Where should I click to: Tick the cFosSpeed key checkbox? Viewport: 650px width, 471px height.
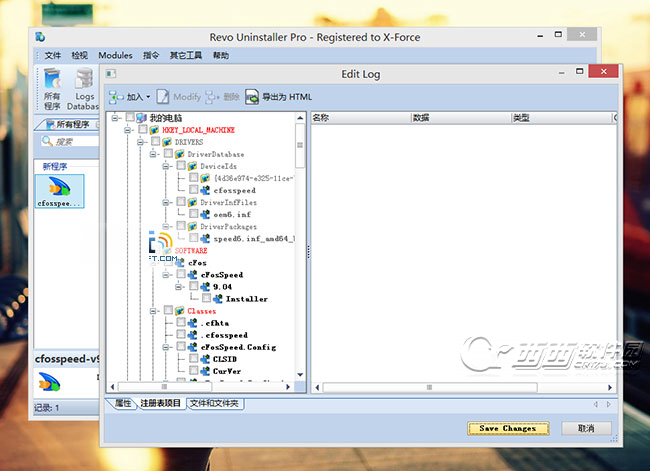point(181,274)
